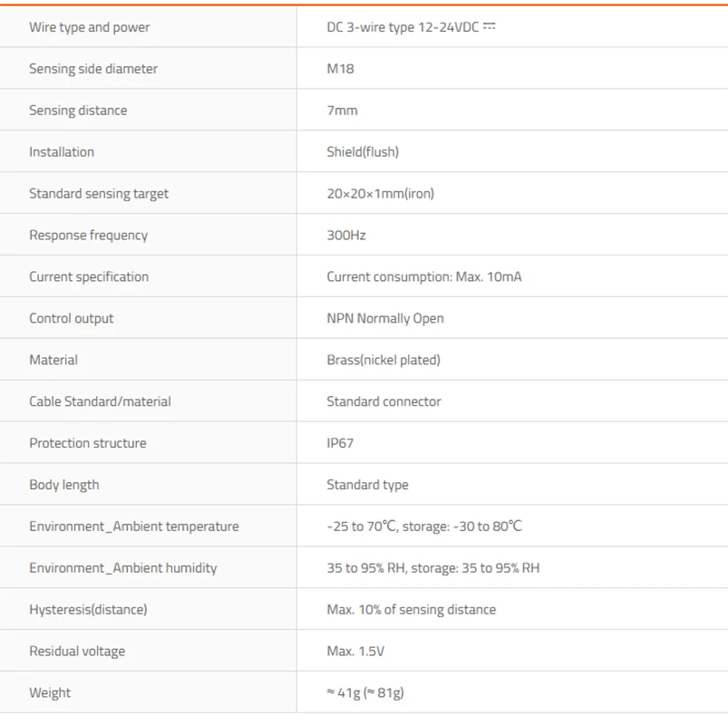Select the IP67 protection structure value

click(340, 444)
